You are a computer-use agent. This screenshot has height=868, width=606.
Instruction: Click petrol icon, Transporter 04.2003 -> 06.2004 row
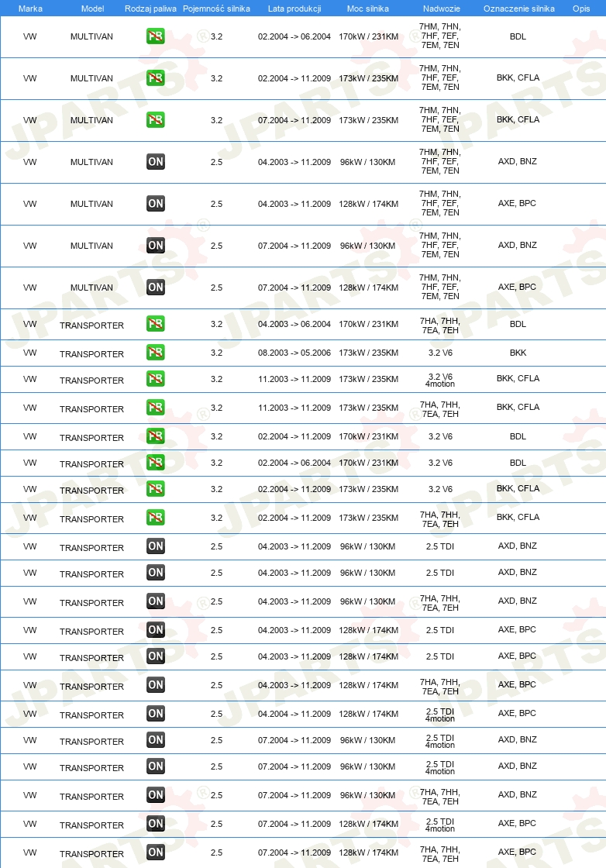coord(156,324)
